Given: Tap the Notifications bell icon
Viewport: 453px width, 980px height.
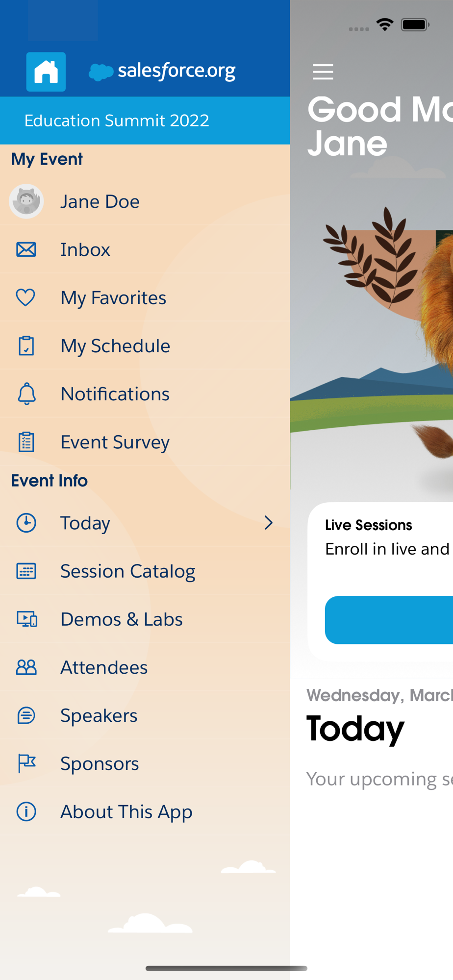Looking at the screenshot, I should 26,393.
